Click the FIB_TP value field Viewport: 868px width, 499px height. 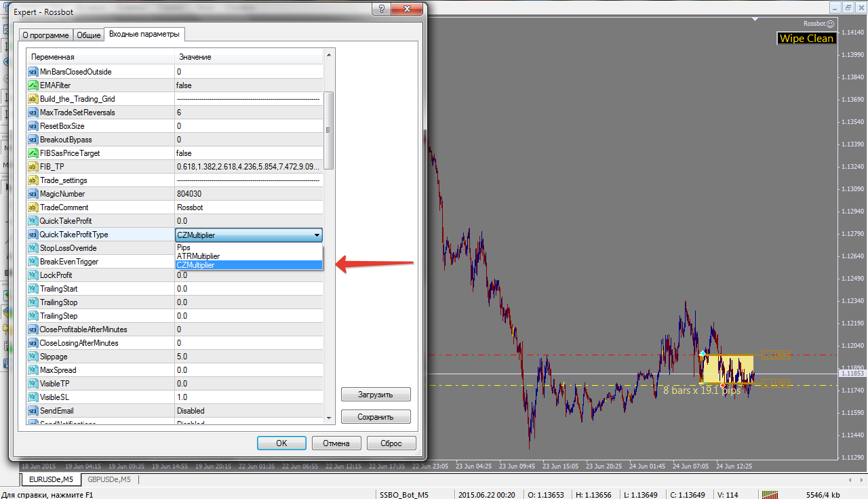(249, 167)
